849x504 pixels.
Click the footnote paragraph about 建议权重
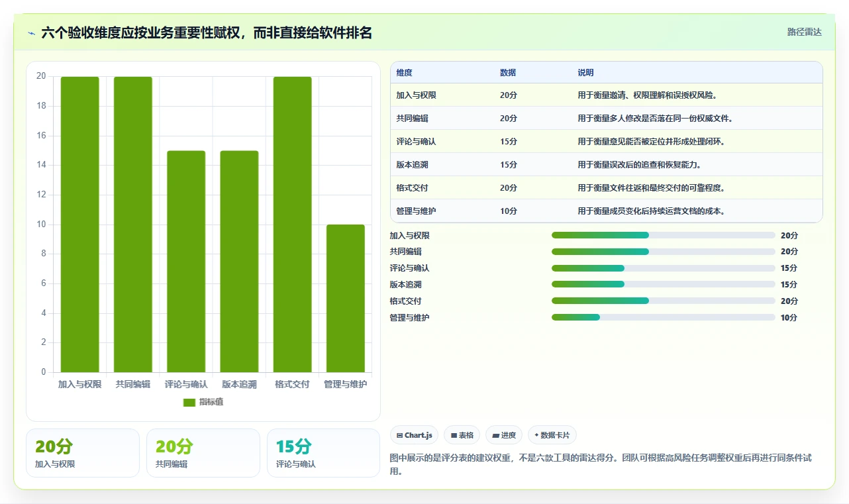[x=601, y=464]
